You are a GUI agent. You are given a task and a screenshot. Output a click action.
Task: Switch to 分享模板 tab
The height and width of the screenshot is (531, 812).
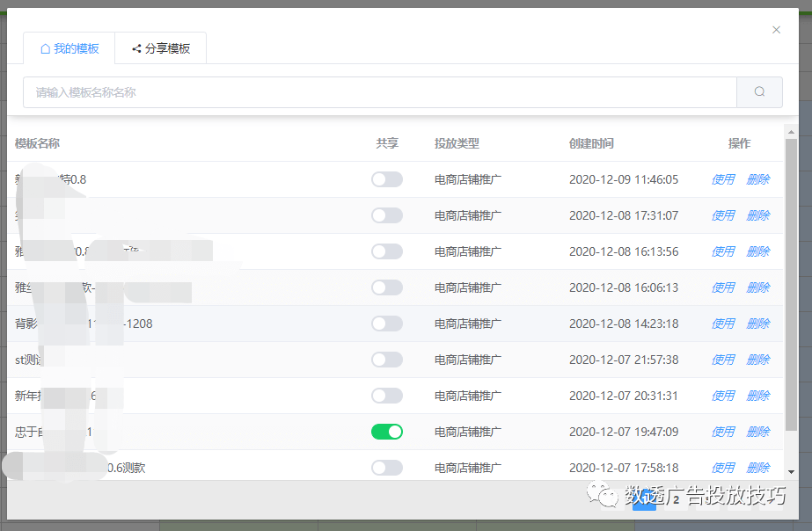coord(161,48)
